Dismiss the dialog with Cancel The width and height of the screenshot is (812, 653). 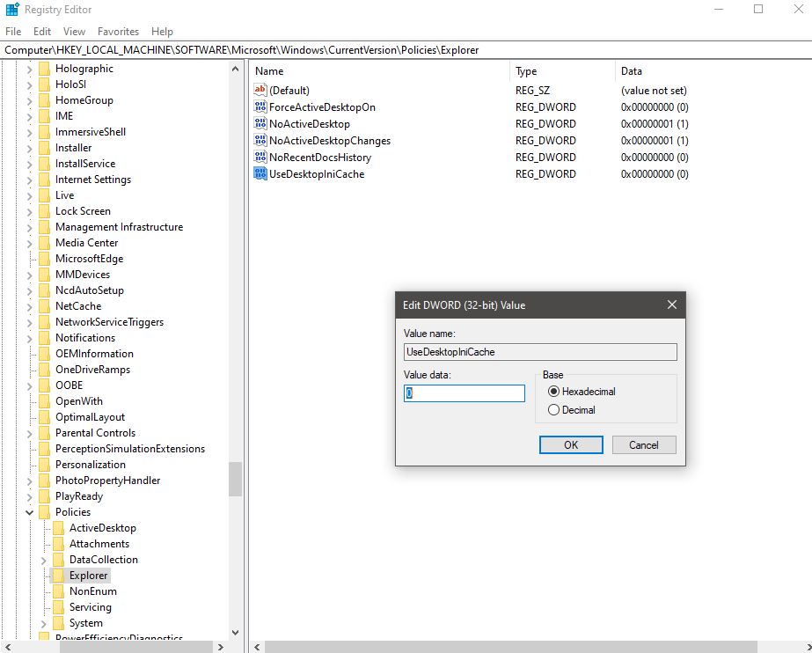pyautogui.click(x=645, y=444)
